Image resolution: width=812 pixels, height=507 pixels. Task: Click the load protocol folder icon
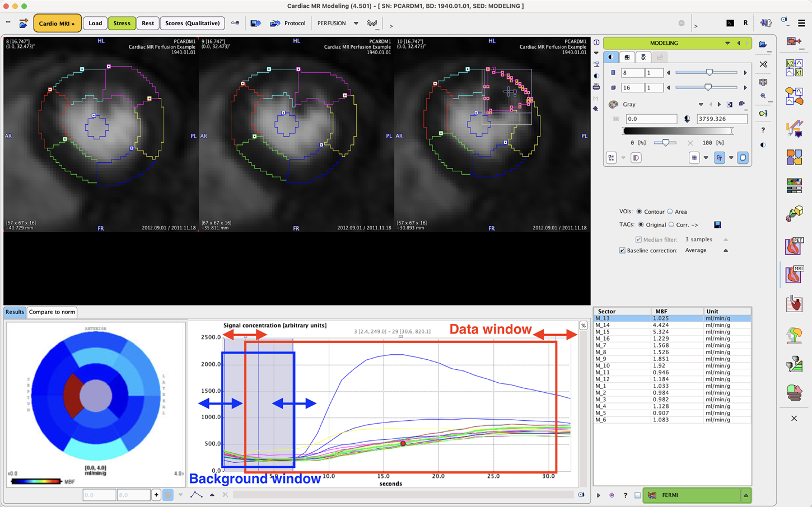click(274, 24)
